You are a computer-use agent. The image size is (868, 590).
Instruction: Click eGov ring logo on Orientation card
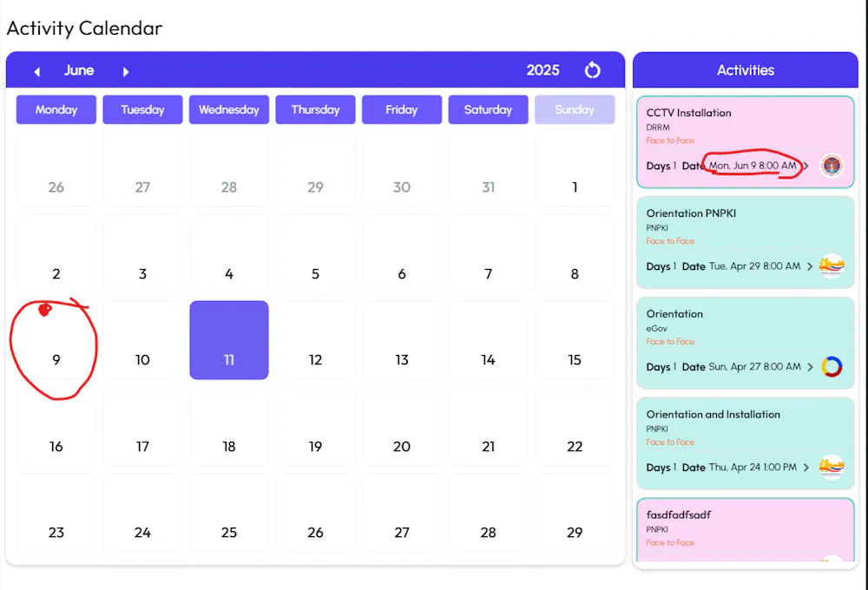[832, 366]
